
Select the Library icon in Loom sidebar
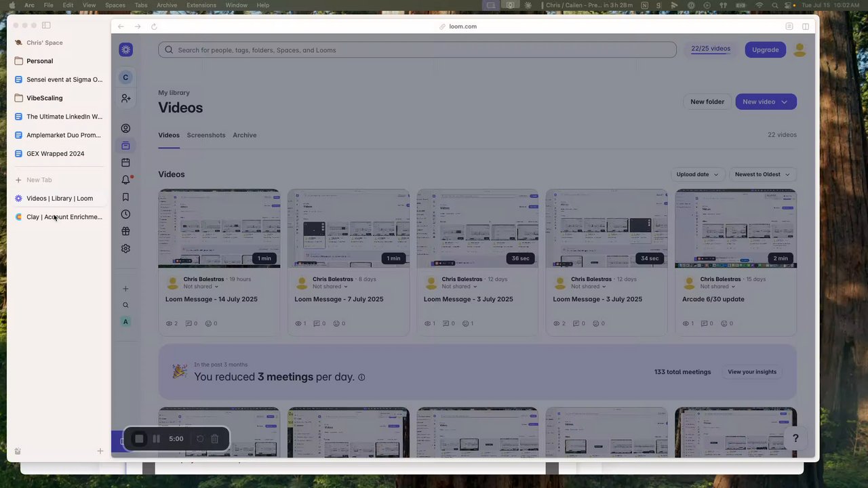point(125,146)
